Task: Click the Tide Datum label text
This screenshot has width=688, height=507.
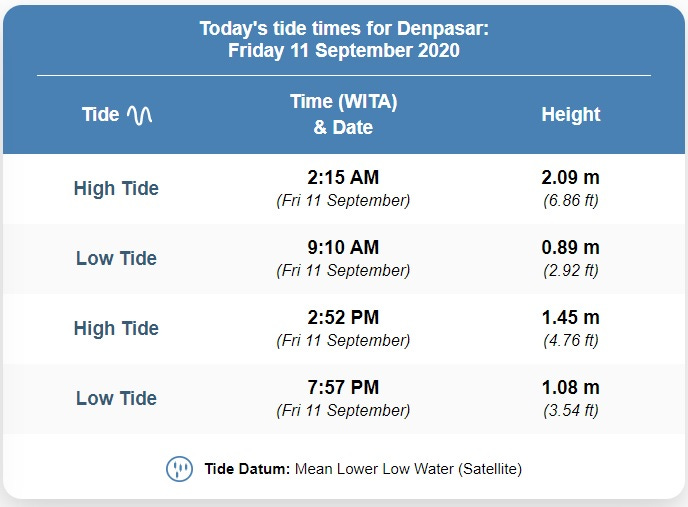Action: (247, 469)
